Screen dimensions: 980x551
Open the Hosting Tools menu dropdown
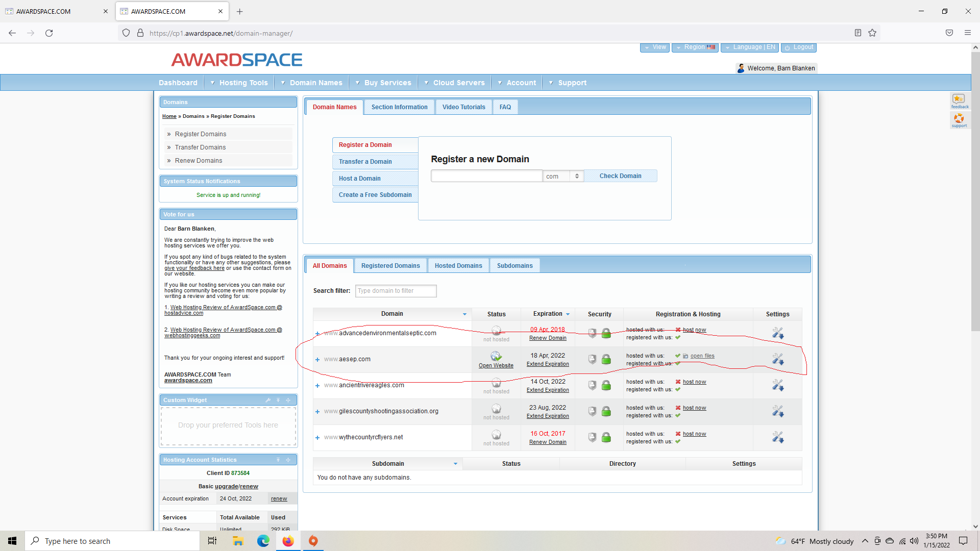pyautogui.click(x=239, y=83)
